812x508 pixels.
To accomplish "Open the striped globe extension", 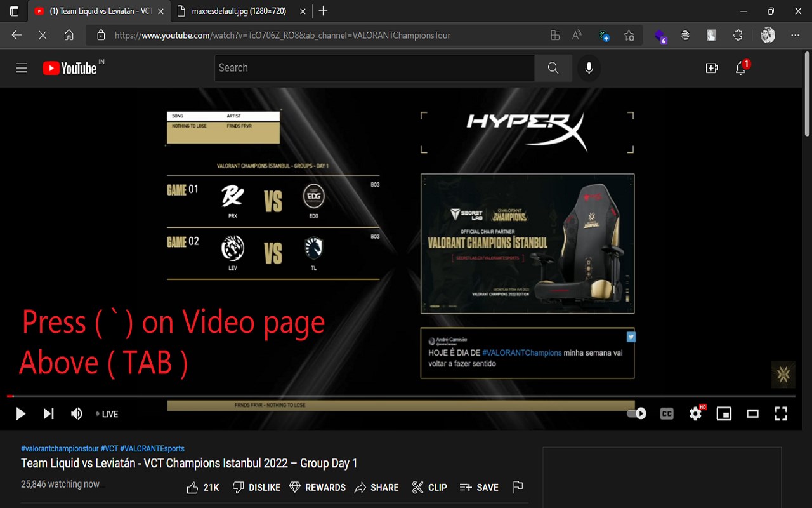I will coord(685,36).
